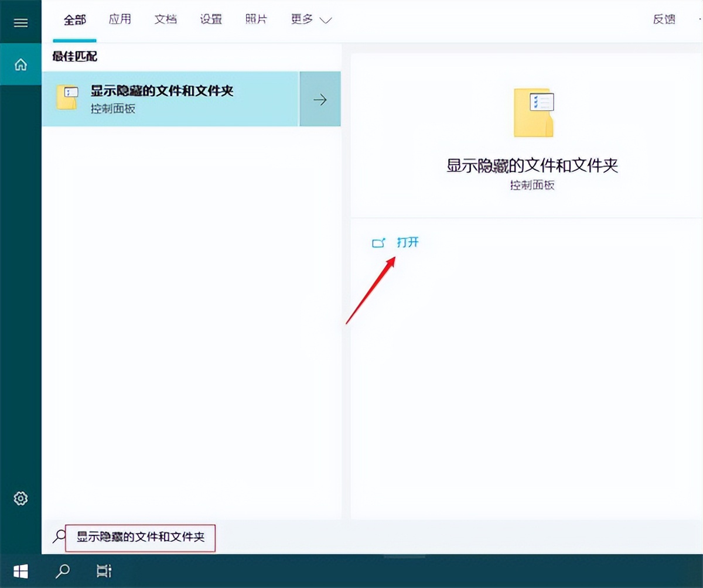703x588 pixels.
Task: Click the open icon left of 打开
Action: [x=378, y=242]
